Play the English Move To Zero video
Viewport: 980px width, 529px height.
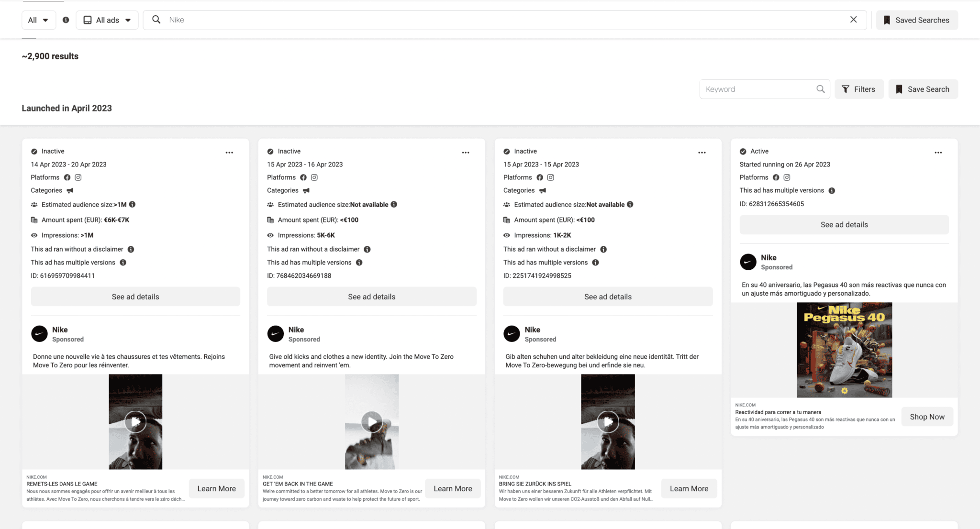click(372, 422)
